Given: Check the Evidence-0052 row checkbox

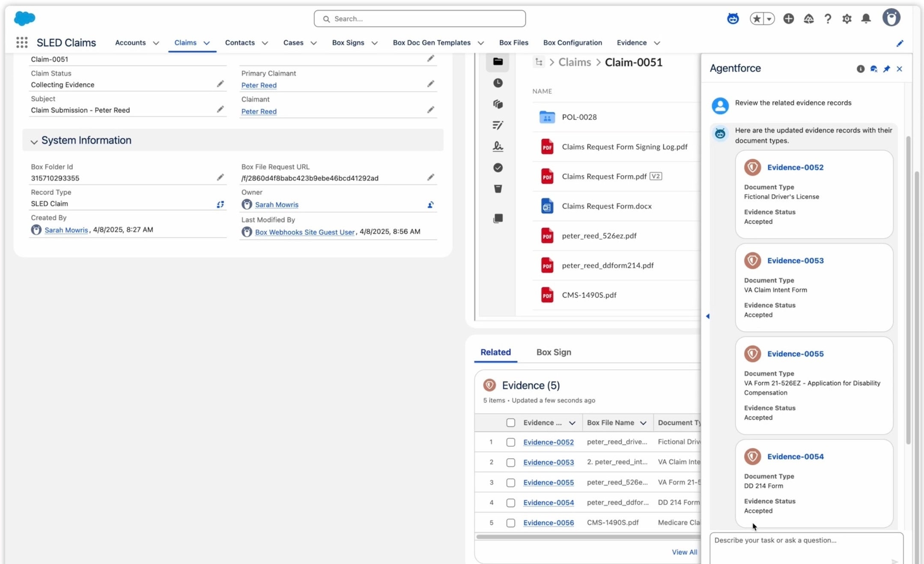Looking at the screenshot, I should [x=510, y=442].
